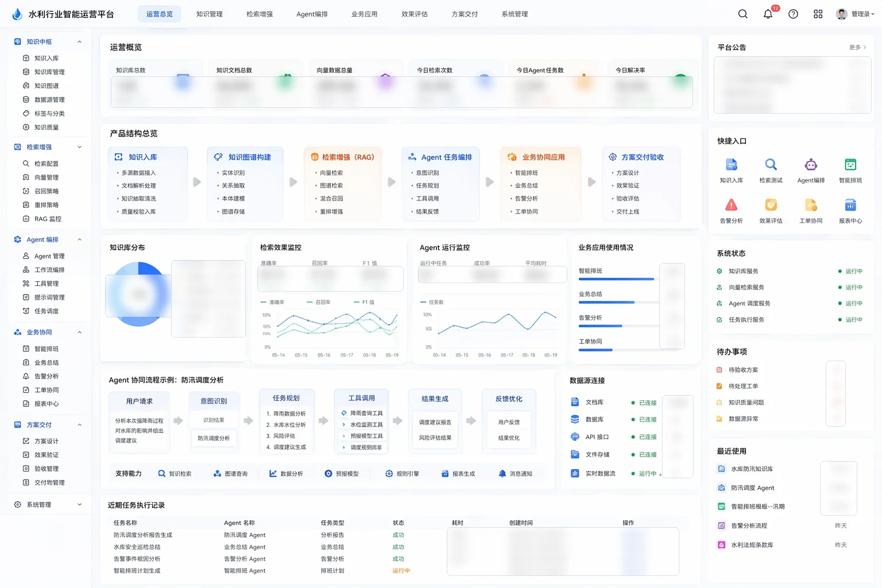Click the 知识库分布 donut chart

coord(138,294)
